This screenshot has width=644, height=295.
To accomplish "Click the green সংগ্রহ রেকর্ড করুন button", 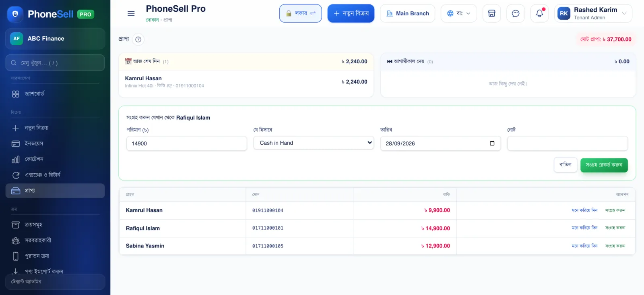I will coord(604,165).
